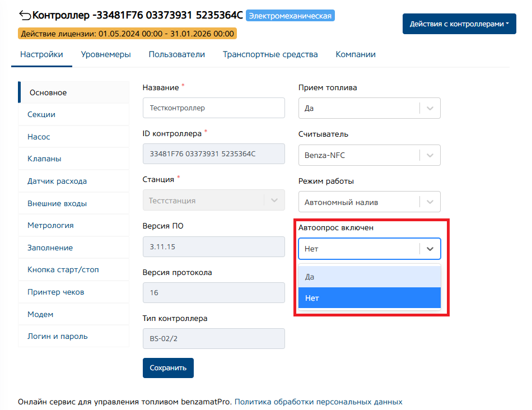Open the Действия с контроллерами dropdown button
The image size is (532, 410).
click(459, 24)
